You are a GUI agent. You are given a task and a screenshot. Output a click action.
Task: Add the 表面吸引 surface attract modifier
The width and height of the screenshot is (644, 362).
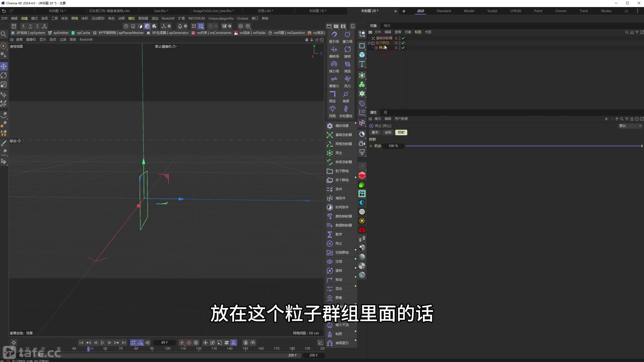coord(341,343)
